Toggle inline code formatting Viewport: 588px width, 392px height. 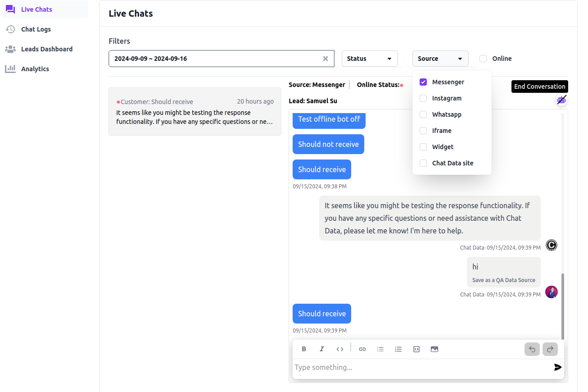point(340,349)
